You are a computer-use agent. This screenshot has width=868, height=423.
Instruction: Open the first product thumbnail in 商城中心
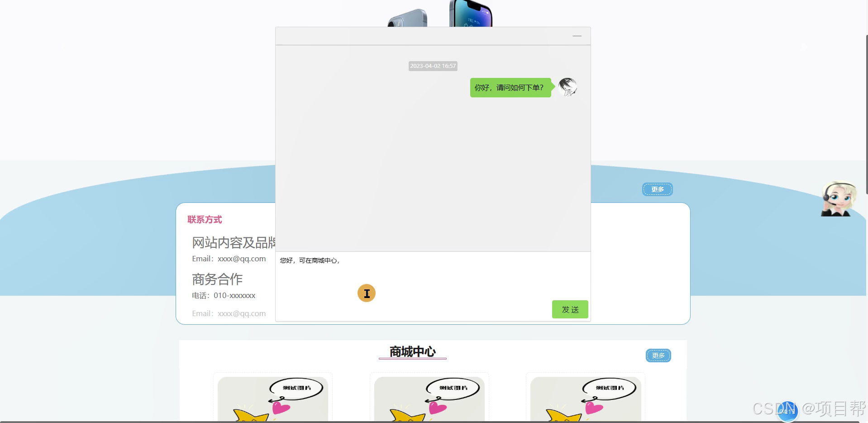tap(273, 399)
